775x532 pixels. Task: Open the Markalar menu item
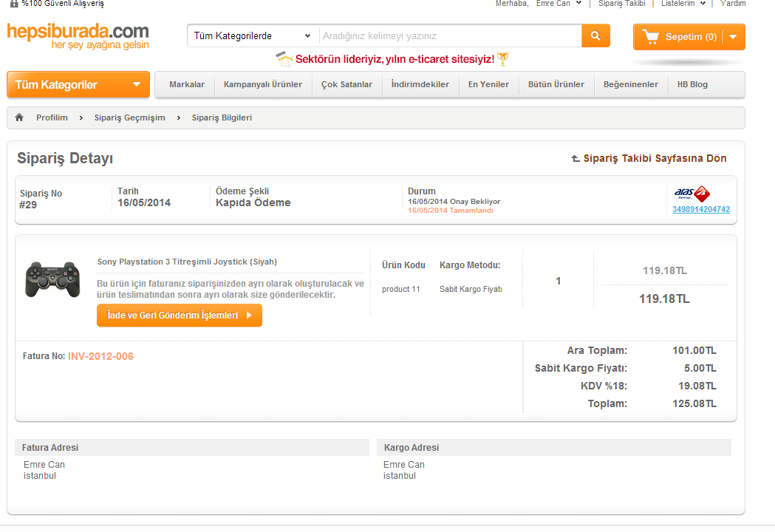pyautogui.click(x=187, y=84)
